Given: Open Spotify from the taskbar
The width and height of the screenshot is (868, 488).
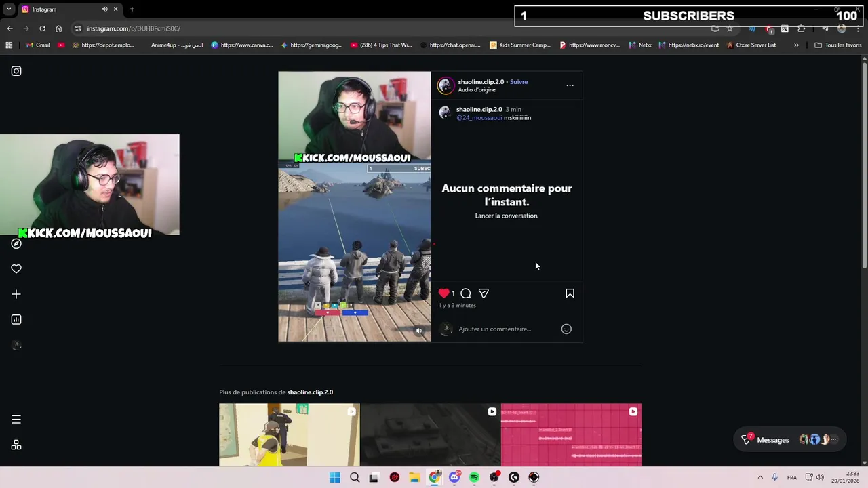Looking at the screenshot, I should [x=474, y=478].
